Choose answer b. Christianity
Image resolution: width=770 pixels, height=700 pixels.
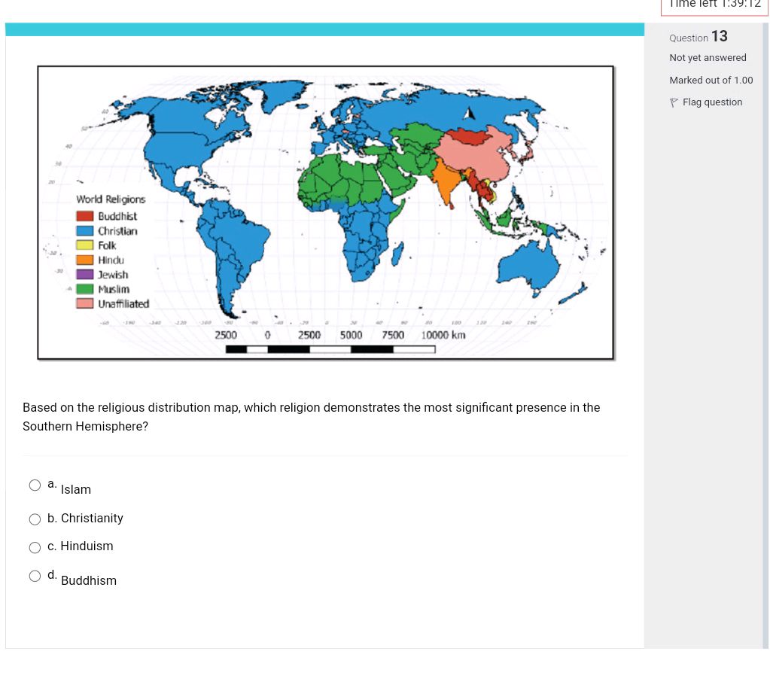[35, 519]
